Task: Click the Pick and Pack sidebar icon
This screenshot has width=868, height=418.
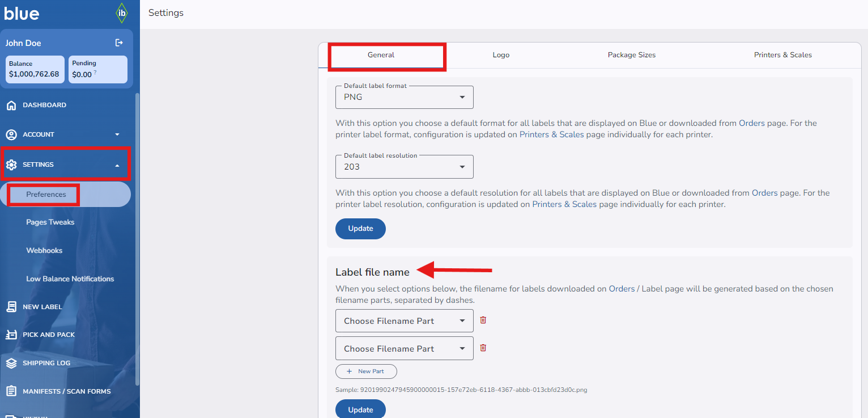Action: coord(11,335)
